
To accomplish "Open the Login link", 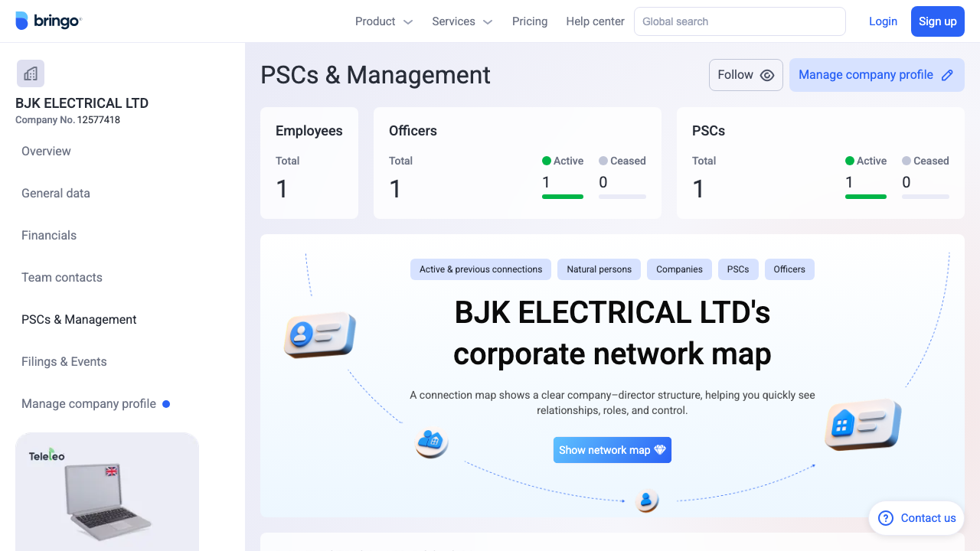I will [x=883, y=21].
